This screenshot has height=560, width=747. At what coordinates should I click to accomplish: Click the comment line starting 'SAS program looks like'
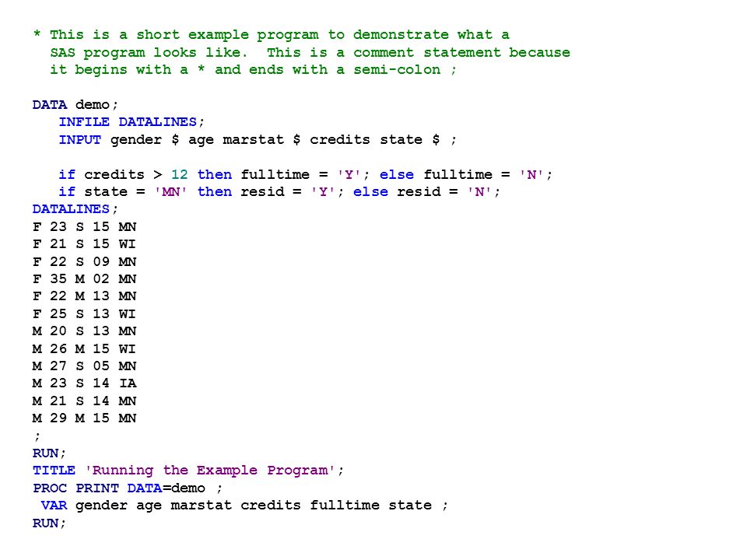coord(310,52)
